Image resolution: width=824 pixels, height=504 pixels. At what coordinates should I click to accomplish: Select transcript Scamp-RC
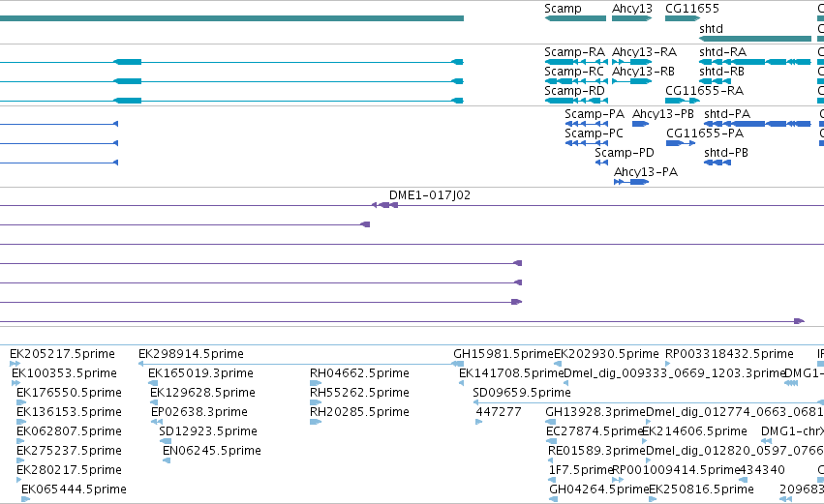574,72
